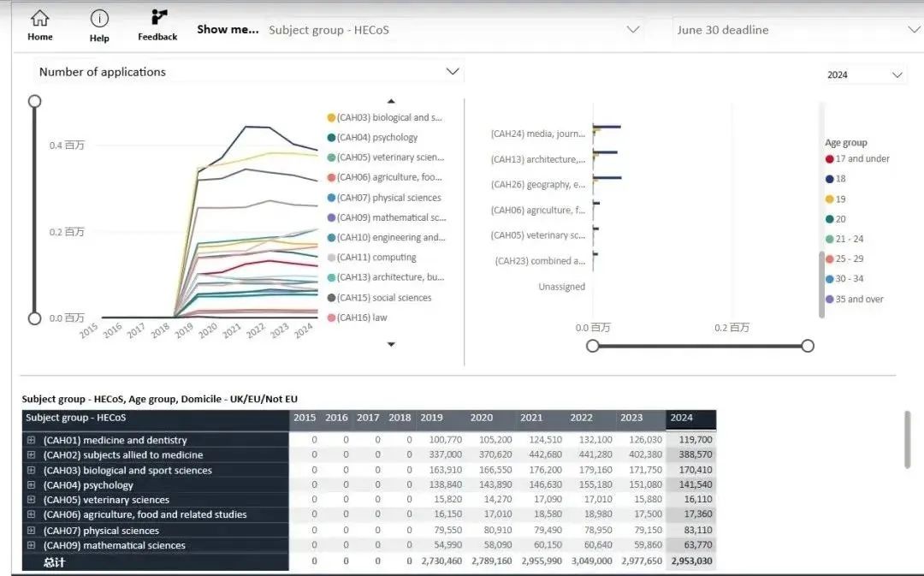This screenshot has width=924, height=576.
Task: Select the 30 - 34 age legend
Action: tap(844, 279)
